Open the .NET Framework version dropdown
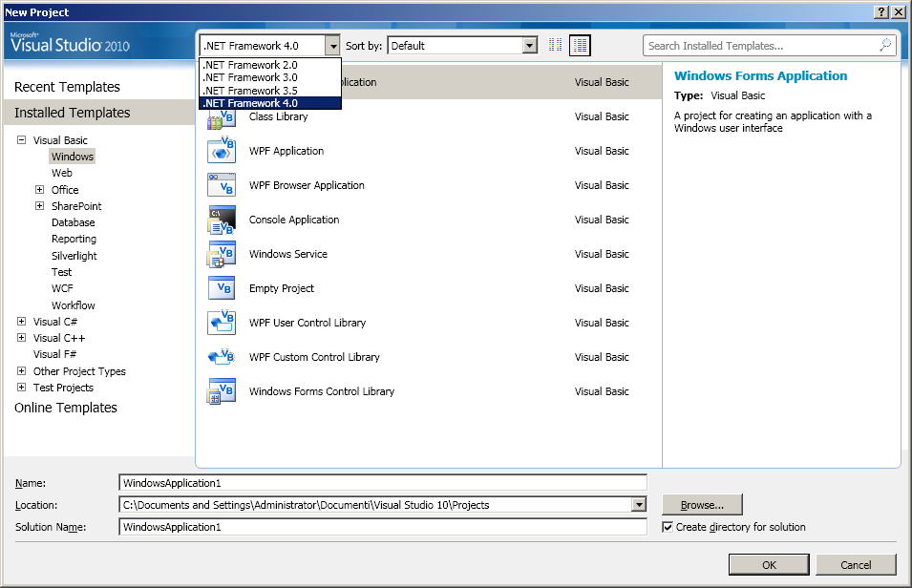 (332, 46)
